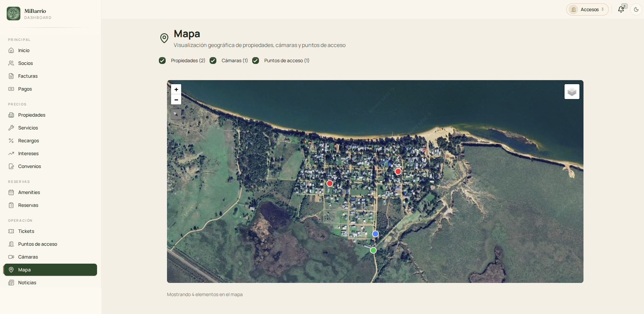Click the Cámaras (1) filter label
Image resolution: width=644 pixels, height=314 pixels.
pos(235,61)
